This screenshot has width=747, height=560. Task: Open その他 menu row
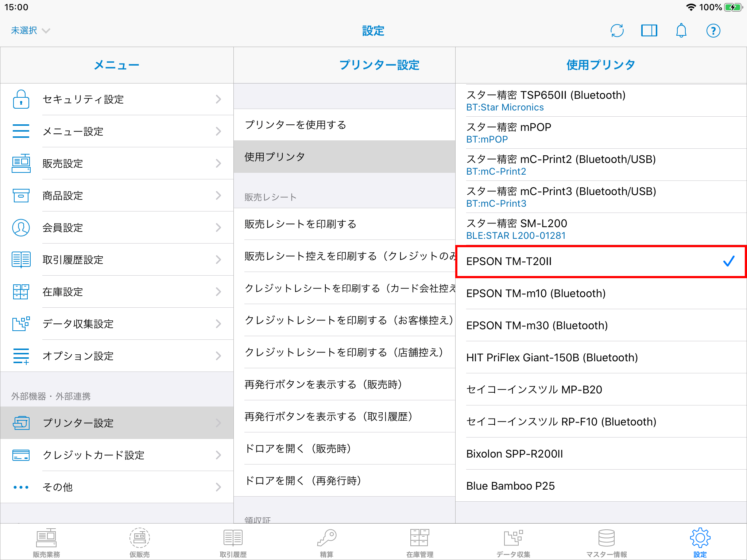coord(117,487)
